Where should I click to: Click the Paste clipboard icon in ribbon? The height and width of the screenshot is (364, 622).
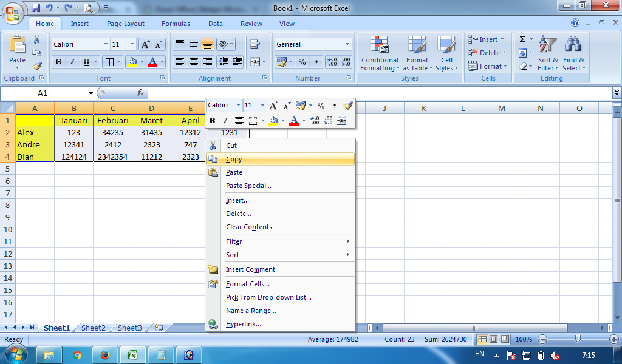(17, 44)
